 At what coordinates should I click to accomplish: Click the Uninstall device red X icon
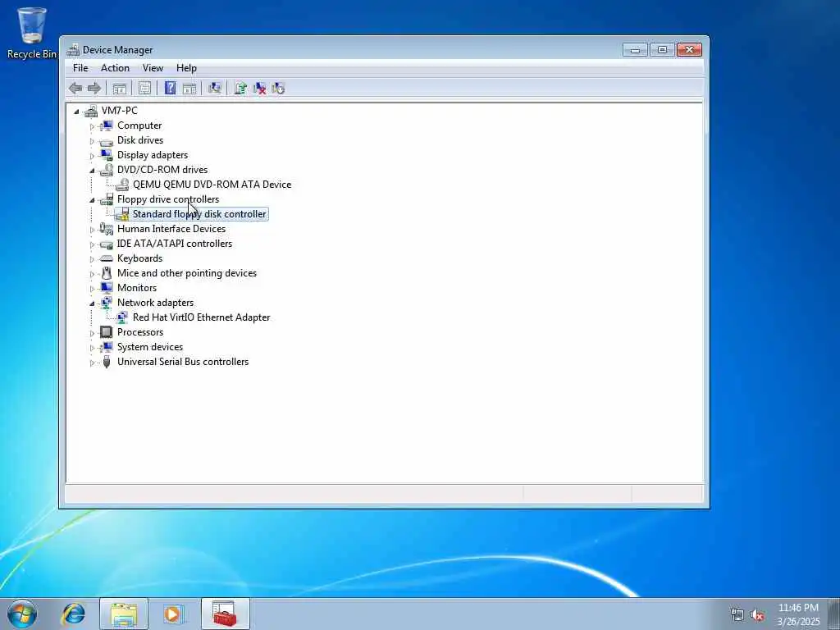[260, 89]
